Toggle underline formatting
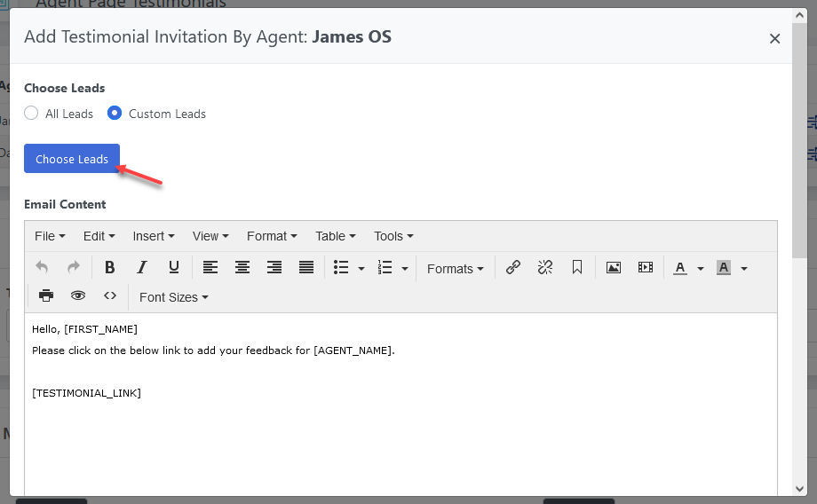This screenshot has height=504, width=817. (174, 267)
